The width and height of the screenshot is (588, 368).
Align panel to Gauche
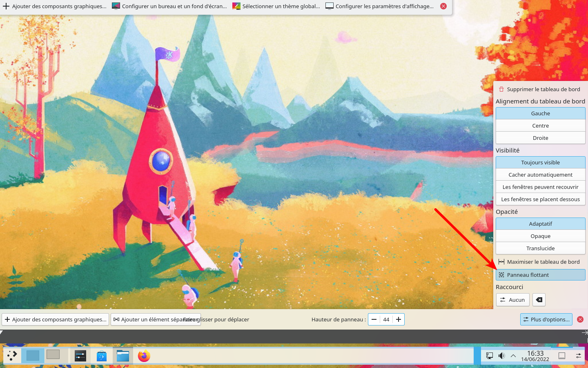[x=541, y=113]
